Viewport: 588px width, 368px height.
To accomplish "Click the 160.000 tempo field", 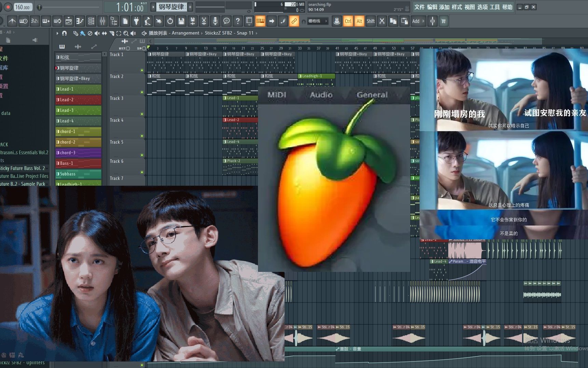I will [23, 7].
